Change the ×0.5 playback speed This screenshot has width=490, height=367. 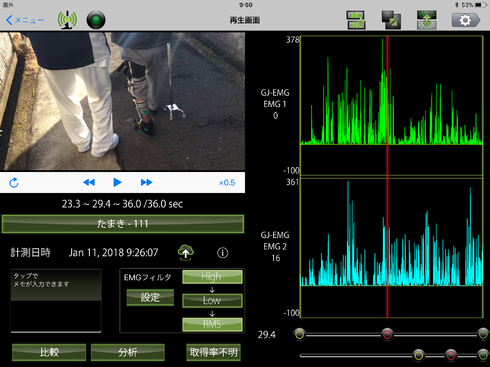tap(227, 183)
